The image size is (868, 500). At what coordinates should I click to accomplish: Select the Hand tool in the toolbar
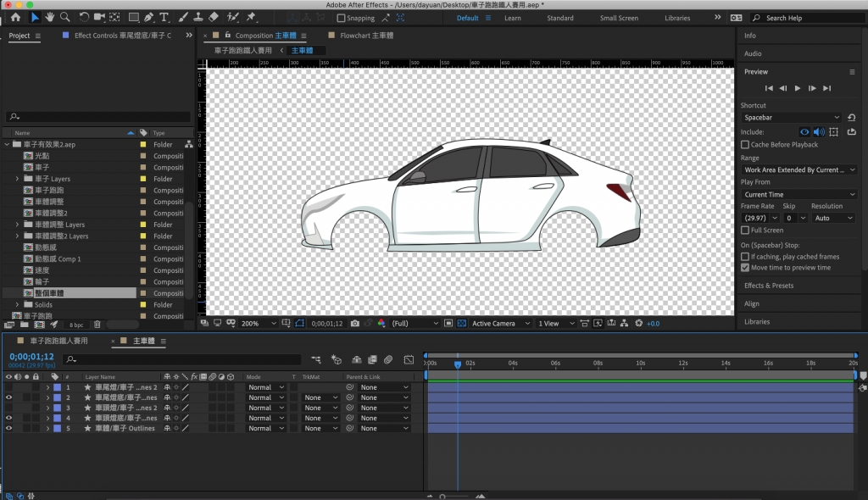[x=50, y=17]
